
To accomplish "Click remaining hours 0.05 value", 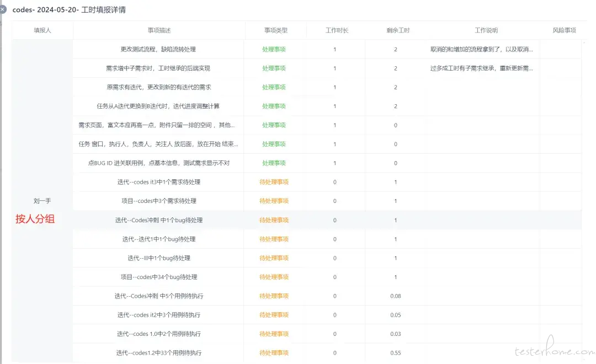I will (395, 315).
